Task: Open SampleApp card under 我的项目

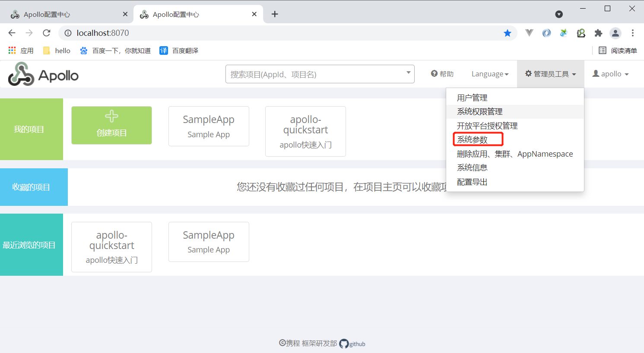Action: pyautogui.click(x=209, y=126)
